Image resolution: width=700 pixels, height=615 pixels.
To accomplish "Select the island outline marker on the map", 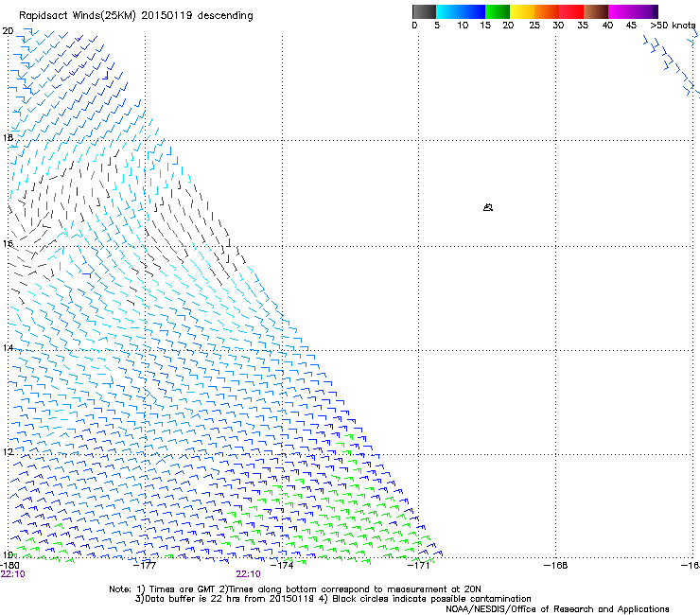I will [x=488, y=207].
